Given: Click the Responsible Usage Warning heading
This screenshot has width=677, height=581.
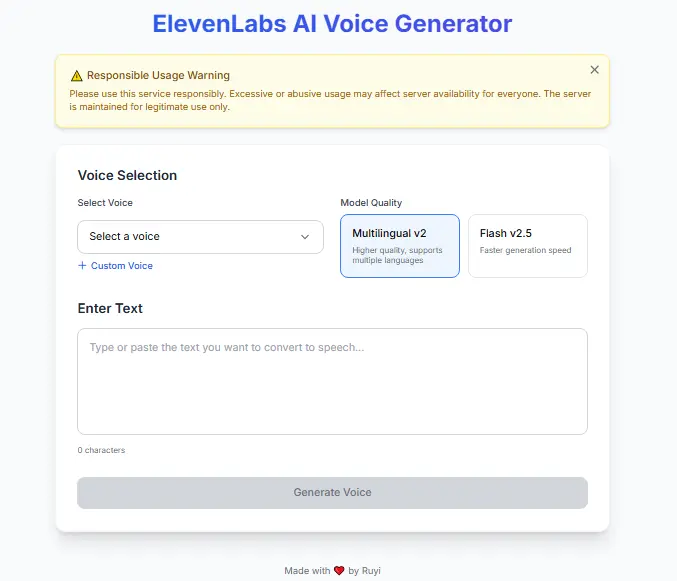Looking at the screenshot, I should (x=158, y=76).
